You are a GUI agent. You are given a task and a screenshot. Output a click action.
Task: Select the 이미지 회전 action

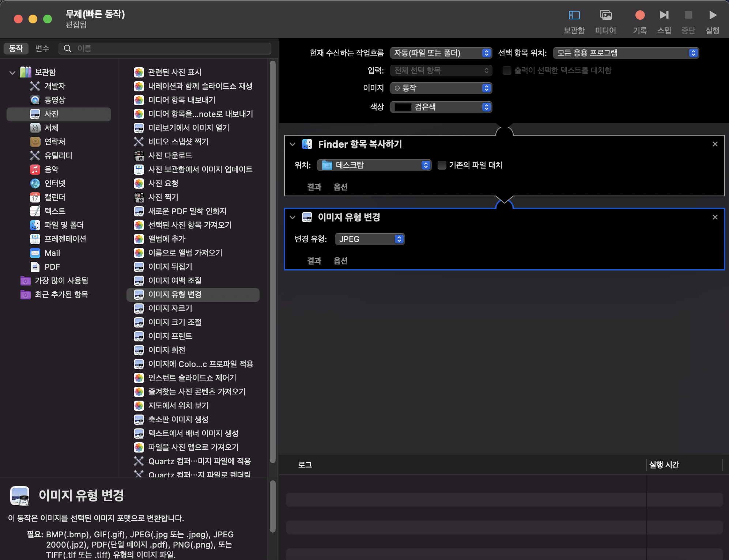point(193,350)
